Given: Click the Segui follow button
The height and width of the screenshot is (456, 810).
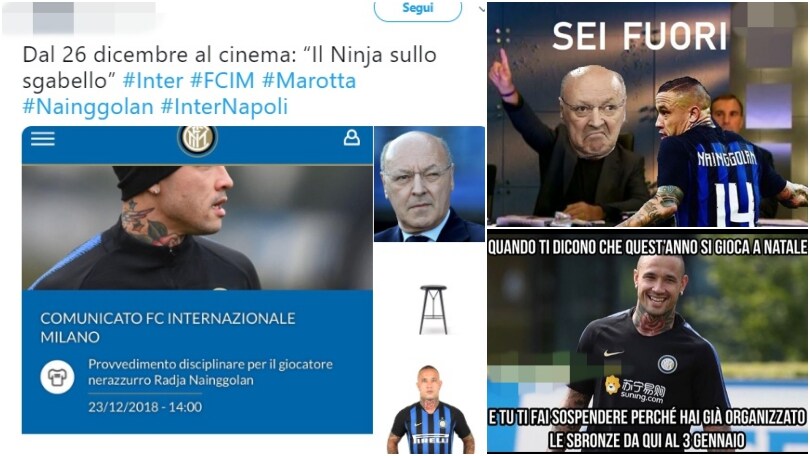Looking at the screenshot, I should [417, 10].
